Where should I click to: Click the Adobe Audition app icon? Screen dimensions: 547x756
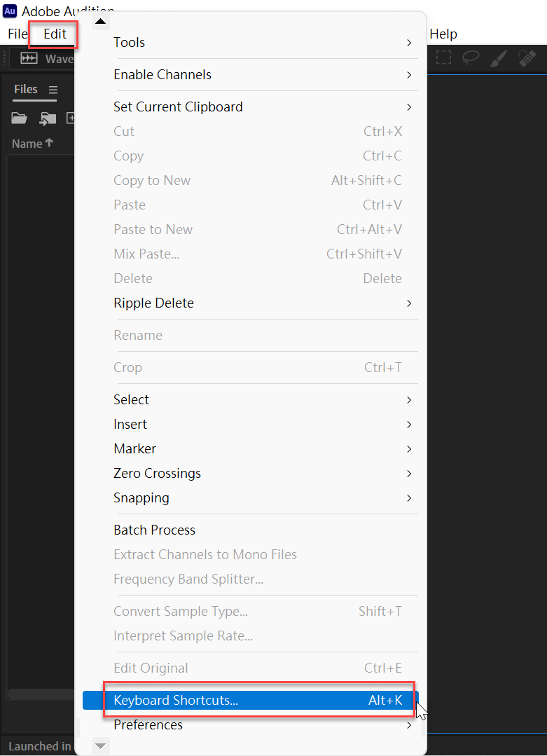pos(10,11)
